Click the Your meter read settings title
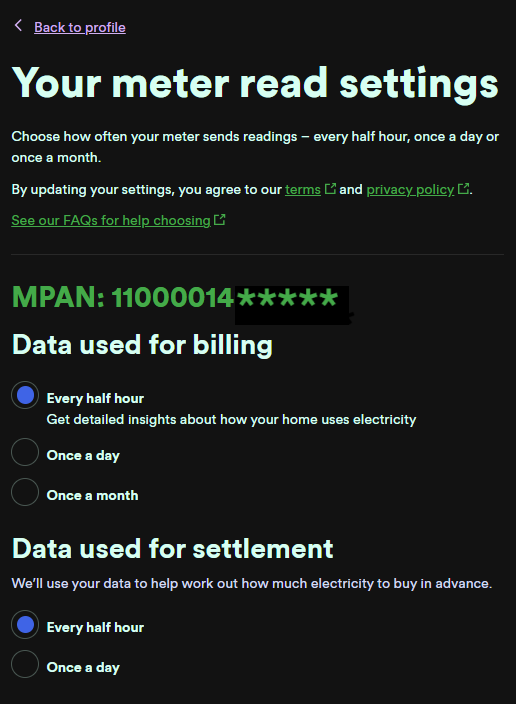Screen dimensions: 516x704 point(255,84)
